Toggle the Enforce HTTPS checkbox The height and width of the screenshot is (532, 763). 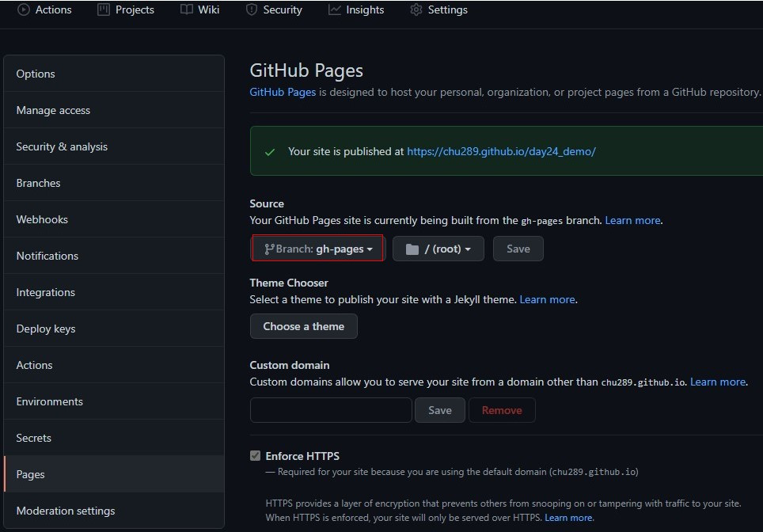point(255,455)
